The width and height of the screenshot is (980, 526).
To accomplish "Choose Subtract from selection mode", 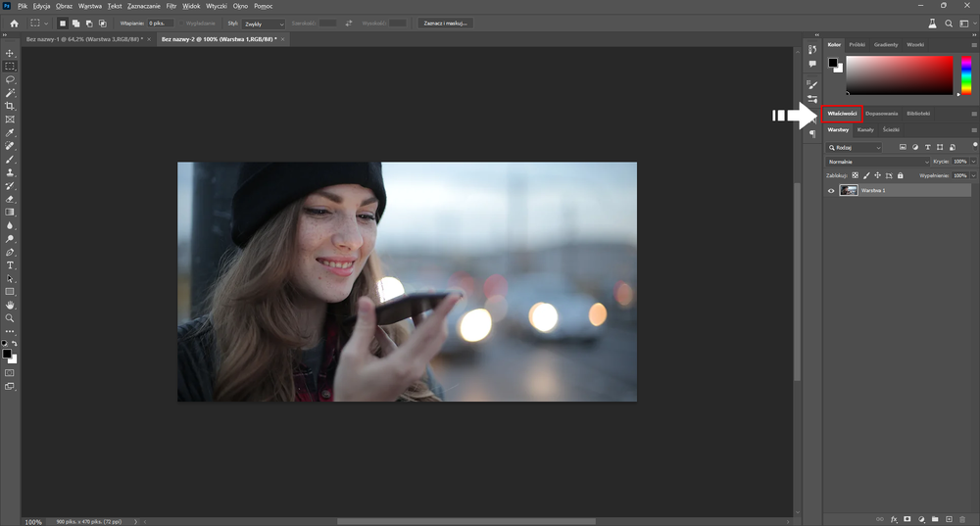I will pyautogui.click(x=89, y=24).
